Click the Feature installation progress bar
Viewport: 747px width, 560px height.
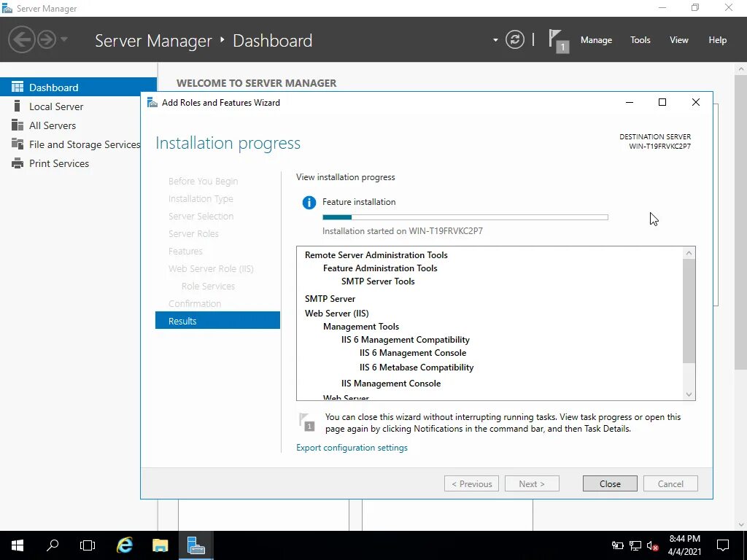[465, 217]
